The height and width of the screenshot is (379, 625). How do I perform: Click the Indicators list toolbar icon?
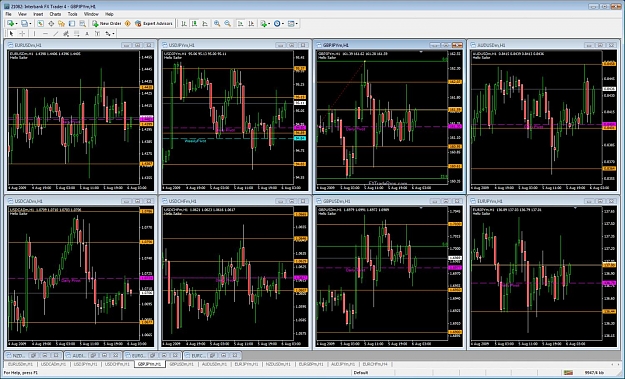click(263, 24)
